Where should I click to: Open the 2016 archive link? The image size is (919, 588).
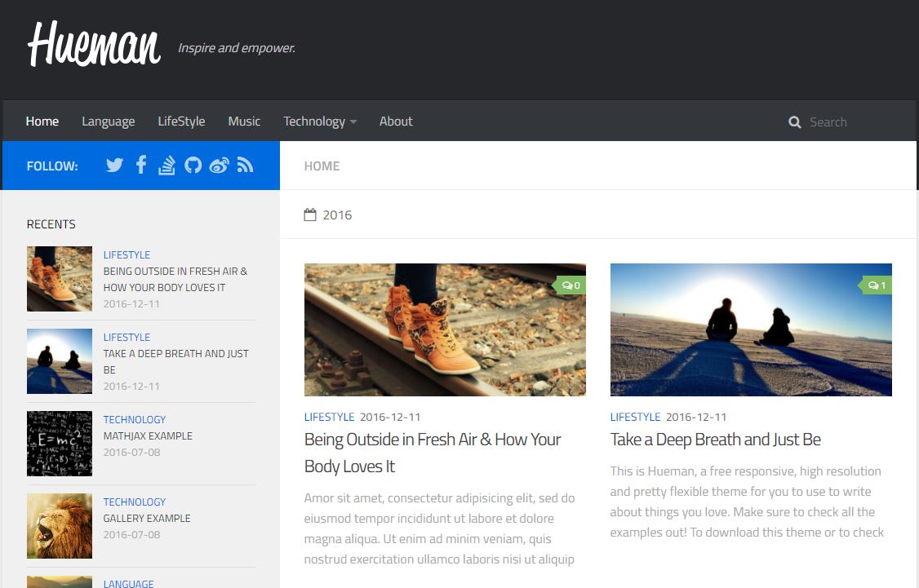[336, 215]
